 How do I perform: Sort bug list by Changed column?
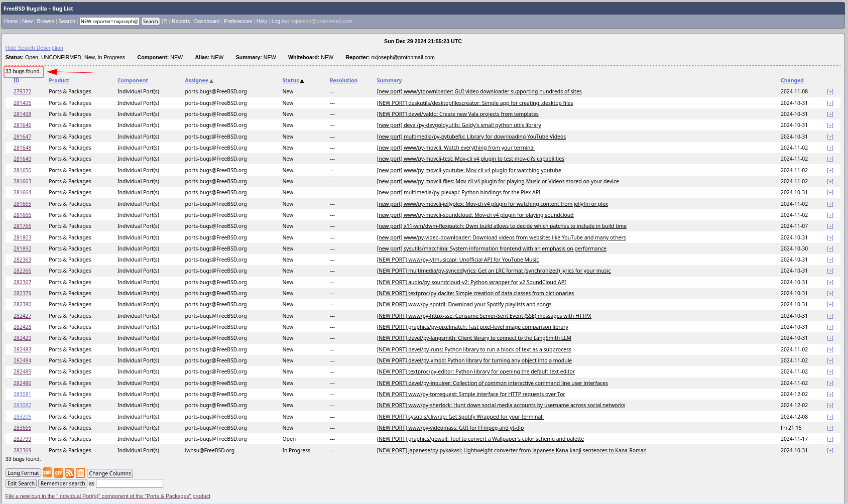[792, 81]
